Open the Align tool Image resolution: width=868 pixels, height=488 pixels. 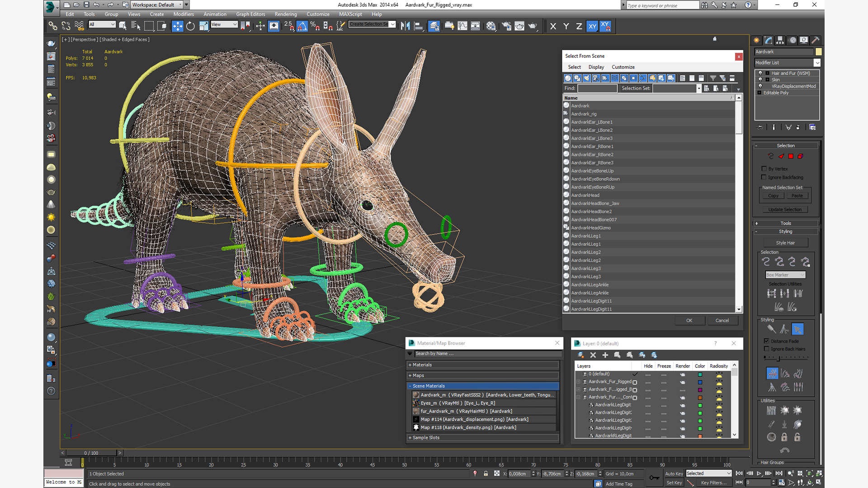[x=419, y=26]
